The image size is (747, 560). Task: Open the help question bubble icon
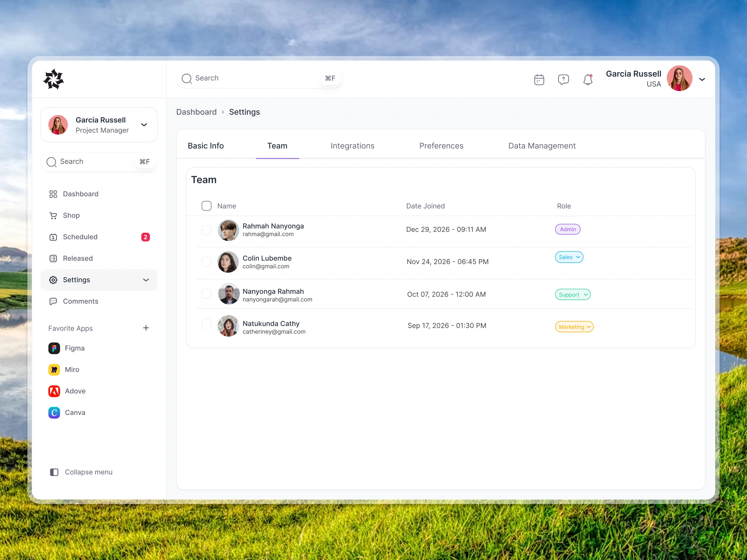[563, 80]
